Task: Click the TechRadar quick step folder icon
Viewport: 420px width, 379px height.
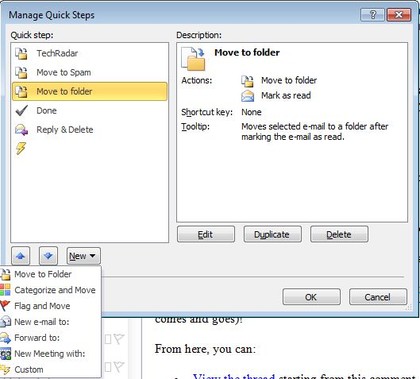Action: pos(21,53)
